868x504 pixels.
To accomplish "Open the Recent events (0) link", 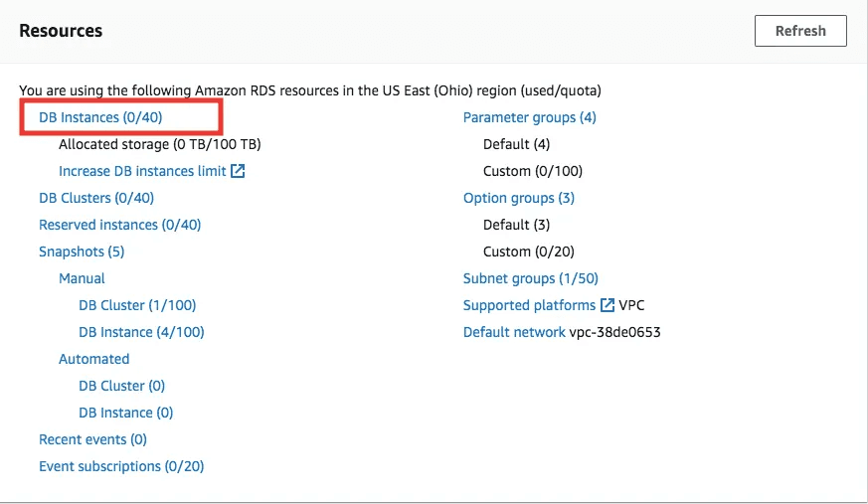I will (92, 439).
